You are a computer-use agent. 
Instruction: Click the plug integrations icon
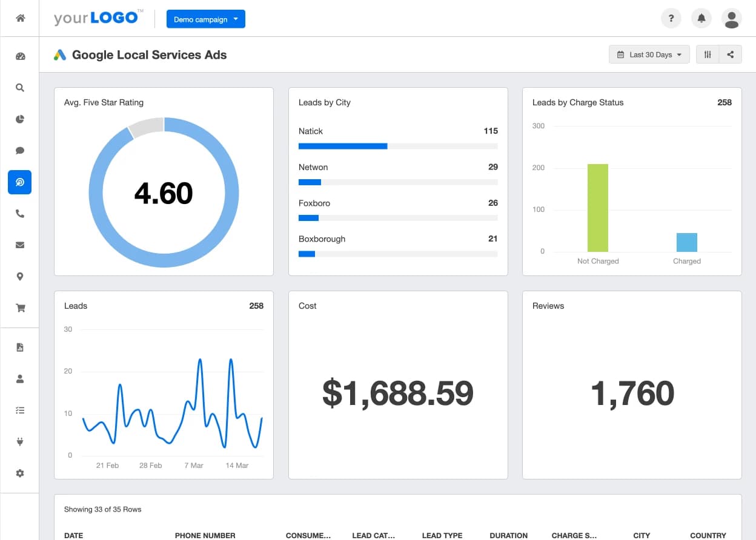click(20, 442)
